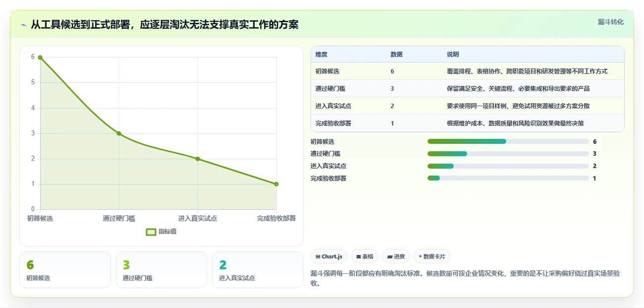The image size is (644, 308).
Task: Click the 初筛候选 progress bar
Action: (x=508, y=141)
